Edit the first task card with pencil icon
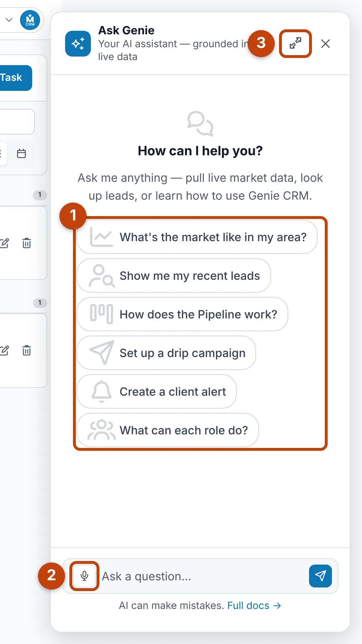The image size is (362, 644). click(4, 243)
